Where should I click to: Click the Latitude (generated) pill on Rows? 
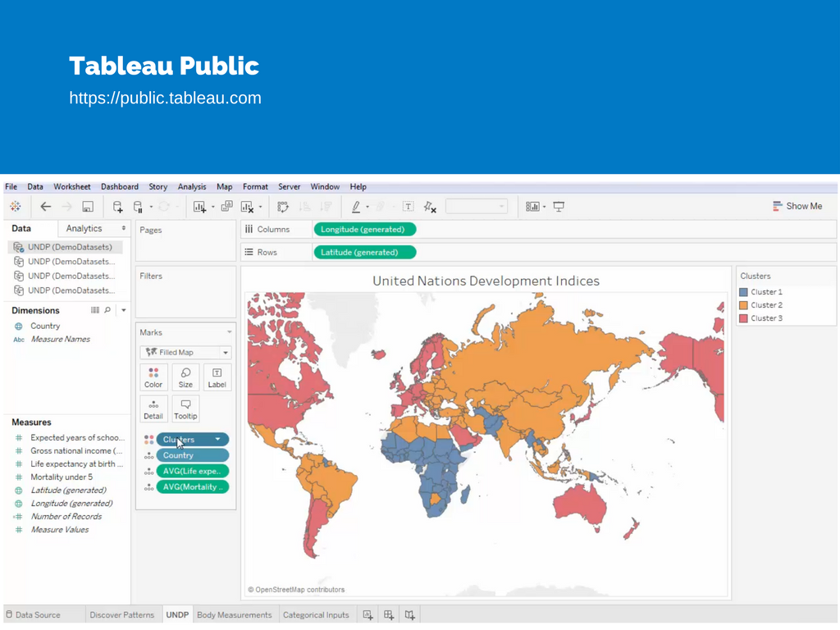click(x=364, y=253)
